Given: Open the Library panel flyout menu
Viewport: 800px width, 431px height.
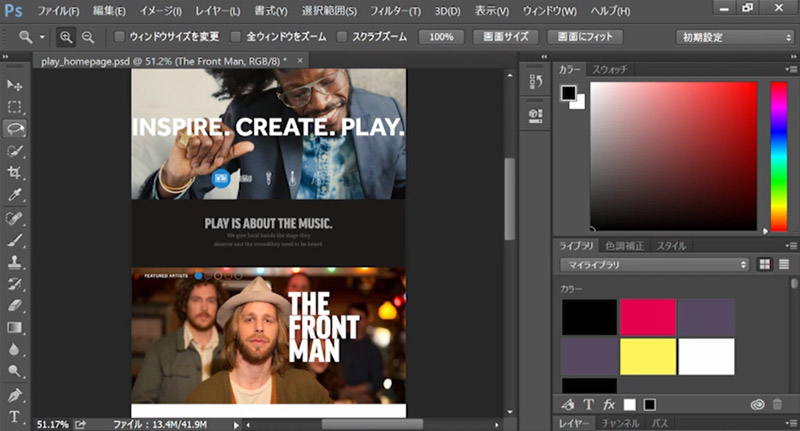Looking at the screenshot, I should pyautogui.click(x=791, y=246).
